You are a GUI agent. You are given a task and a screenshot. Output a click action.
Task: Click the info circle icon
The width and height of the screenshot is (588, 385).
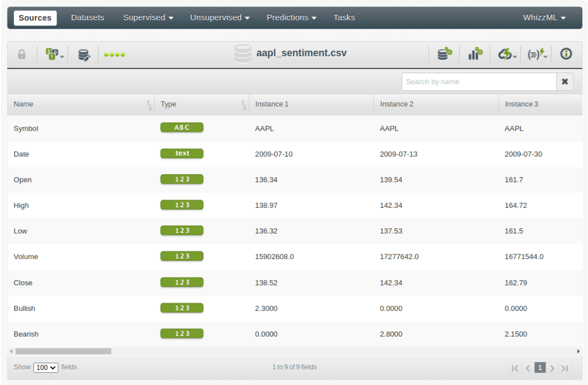click(566, 54)
